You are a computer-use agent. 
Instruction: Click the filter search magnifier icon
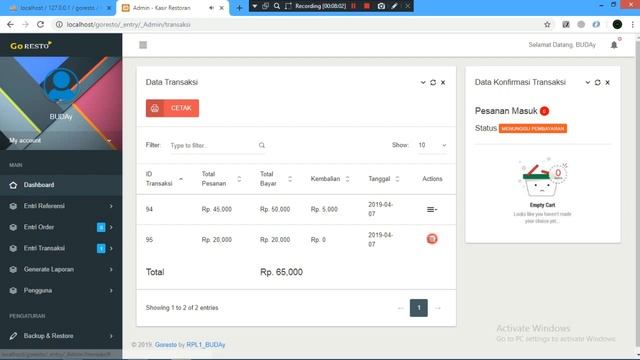(x=262, y=145)
